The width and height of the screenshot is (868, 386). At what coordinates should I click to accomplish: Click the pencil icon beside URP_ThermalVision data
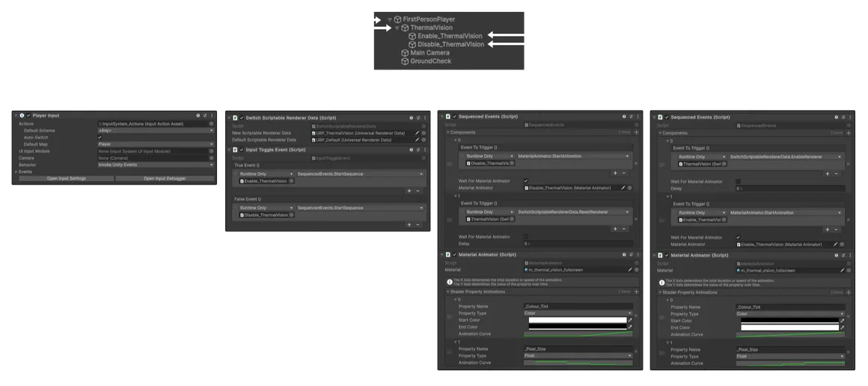point(418,133)
